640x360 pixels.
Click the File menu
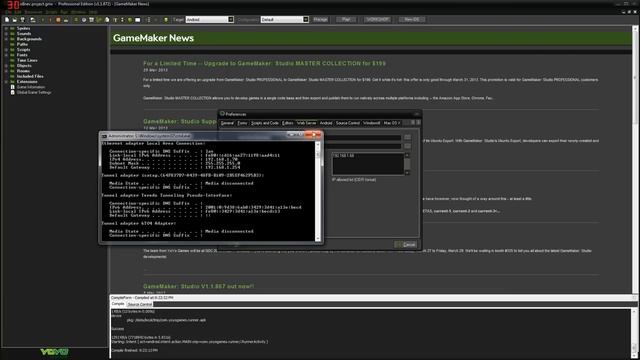coord(8,12)
